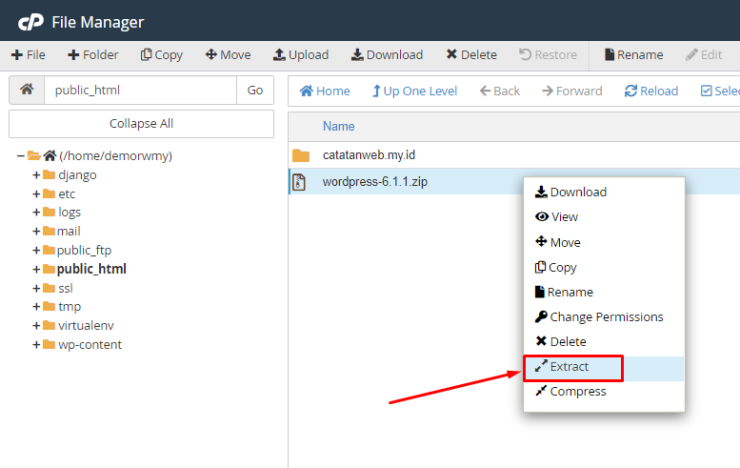
Task: Select the catatanweb.my.id folder name
Action: point(369,155)
